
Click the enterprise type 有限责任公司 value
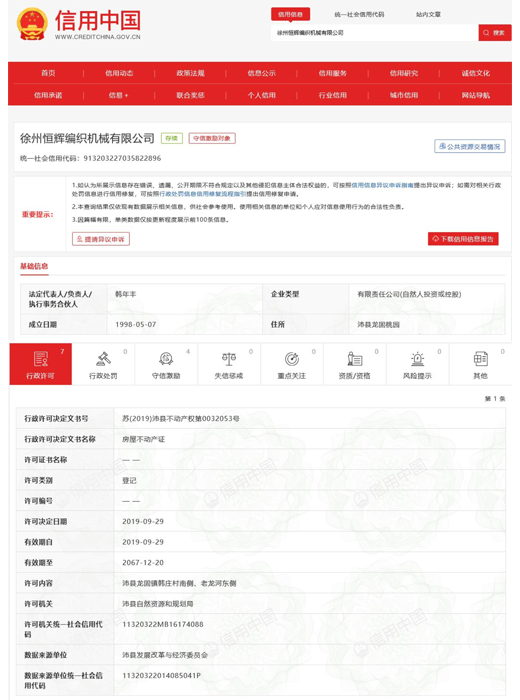point(409,294)
